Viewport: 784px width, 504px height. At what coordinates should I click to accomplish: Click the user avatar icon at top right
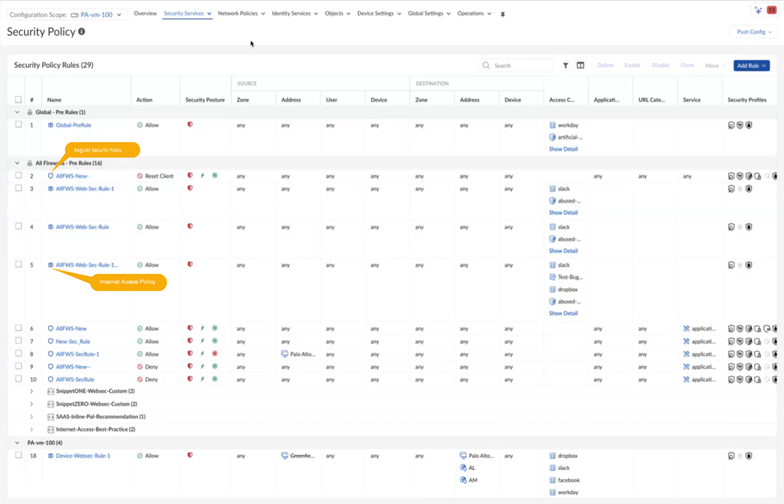pos(772,9)
